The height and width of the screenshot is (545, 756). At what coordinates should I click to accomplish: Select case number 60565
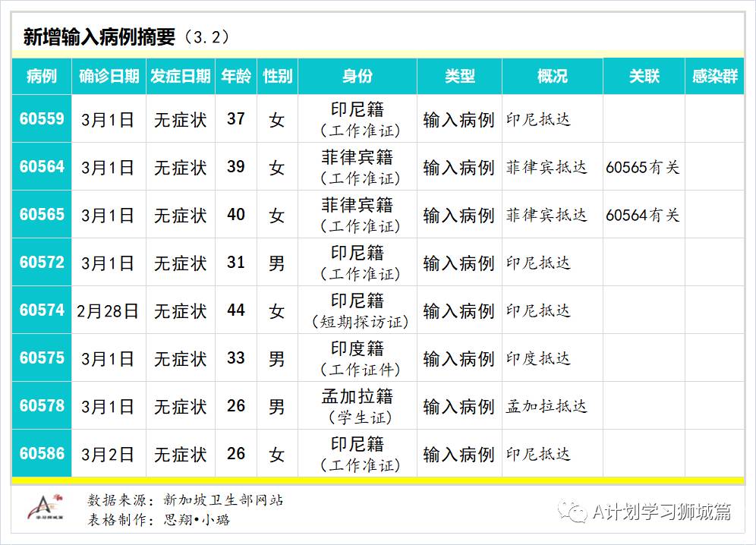point(41,215)
